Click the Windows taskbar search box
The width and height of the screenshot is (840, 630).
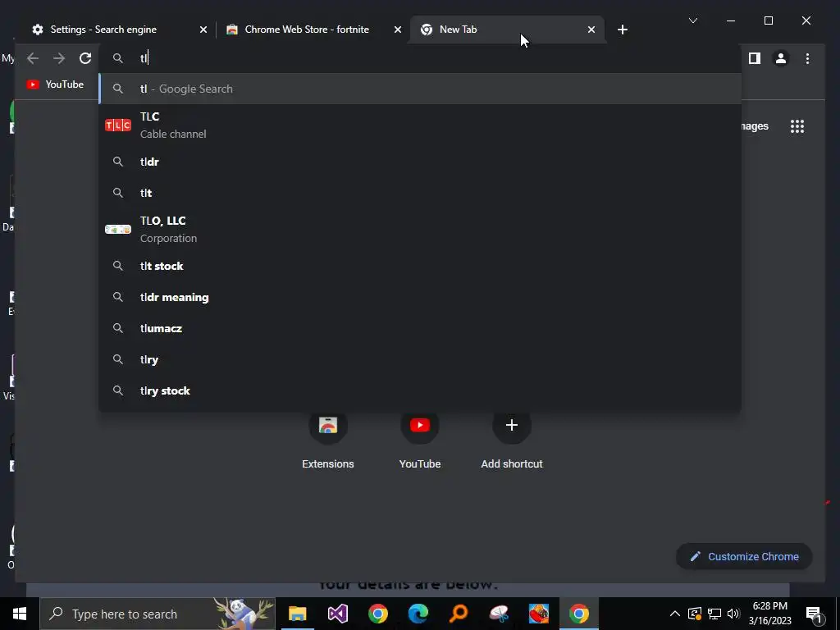[x=157, y=614]
